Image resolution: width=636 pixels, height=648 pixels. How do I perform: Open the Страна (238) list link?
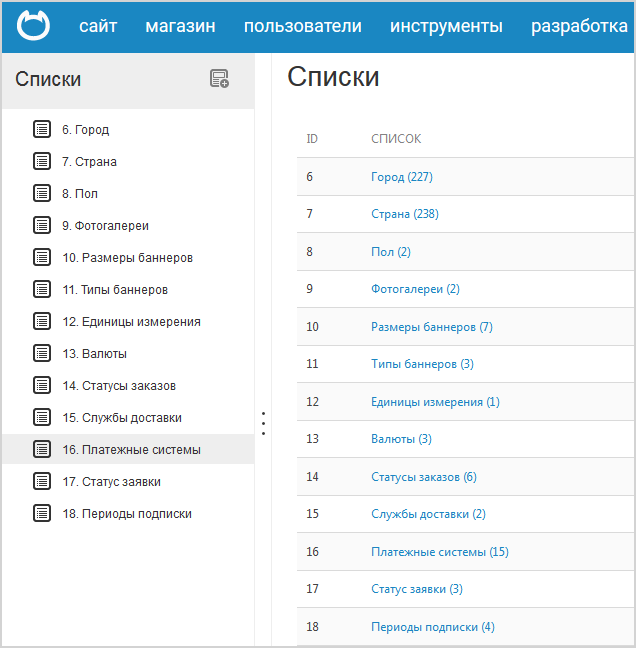pos(404,214)
